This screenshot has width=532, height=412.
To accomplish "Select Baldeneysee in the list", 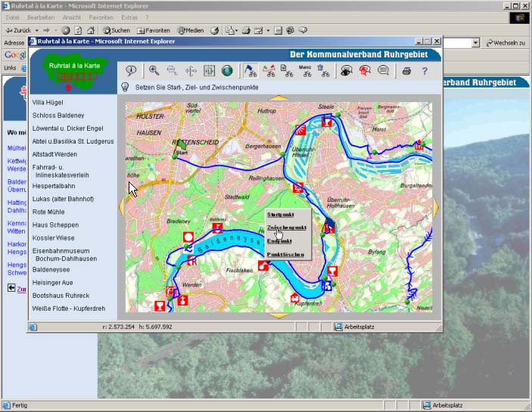I will coord(51,270).
